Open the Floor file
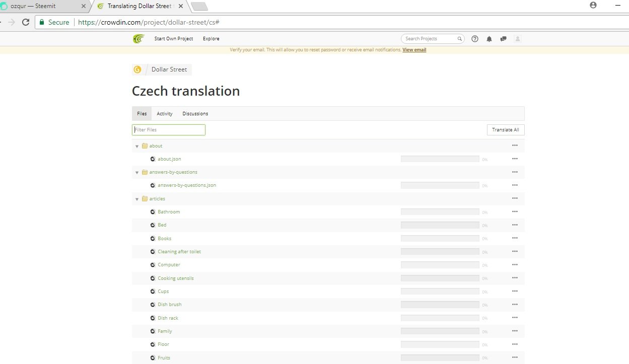 (x=163, y=344)
